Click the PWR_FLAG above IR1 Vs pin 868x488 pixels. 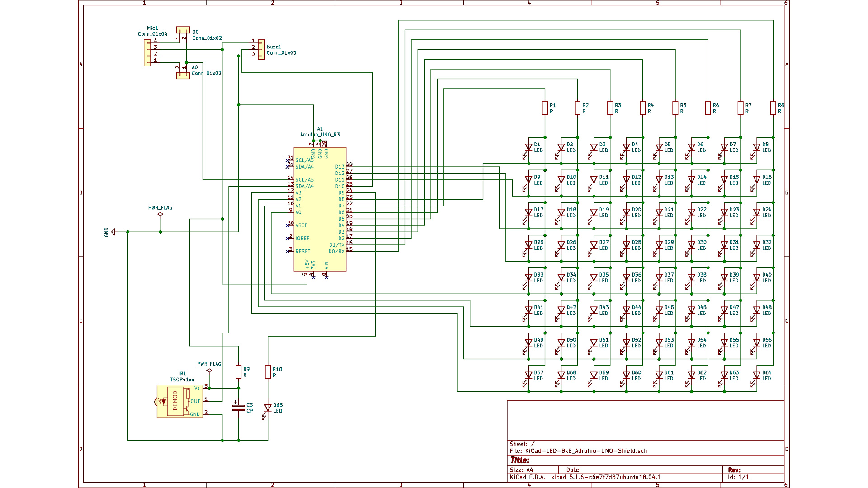pos(209,371)
